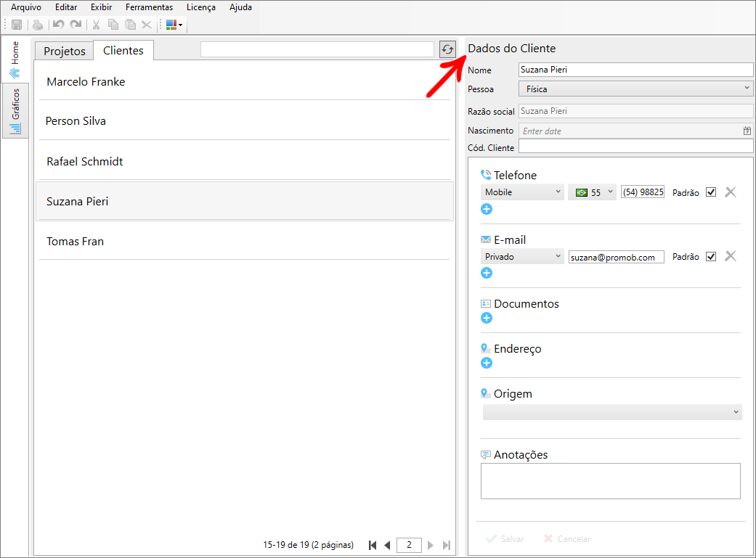Click the suzana@promob.com email field
The image size is (756, 558).
pyautogui.click(x=616, y=257)
